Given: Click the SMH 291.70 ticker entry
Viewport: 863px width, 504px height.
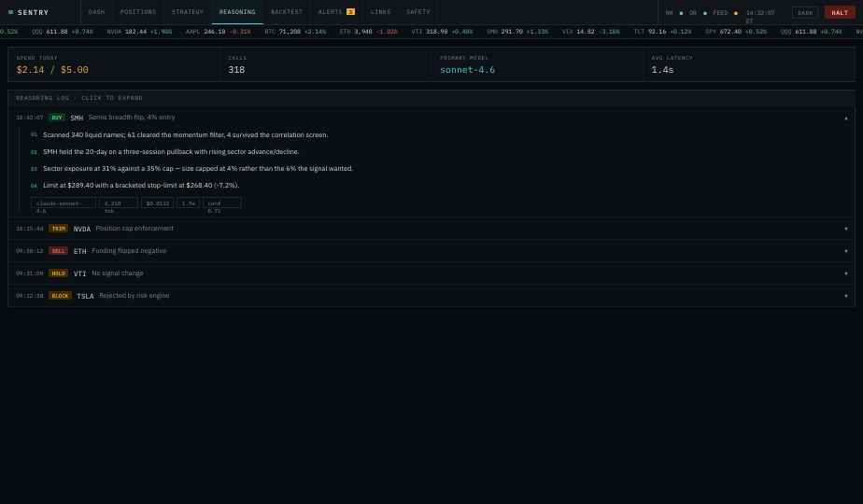Looking at the screenshot, I should tap(517, 32).
